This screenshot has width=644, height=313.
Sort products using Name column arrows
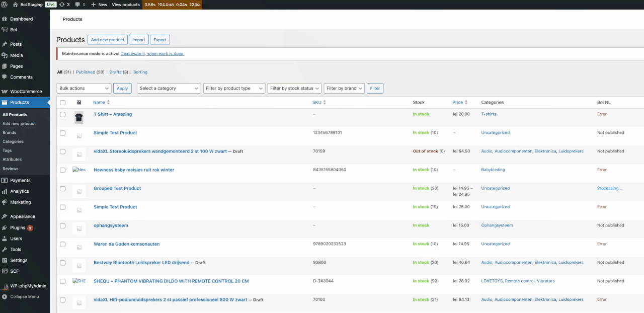[108, 103]
